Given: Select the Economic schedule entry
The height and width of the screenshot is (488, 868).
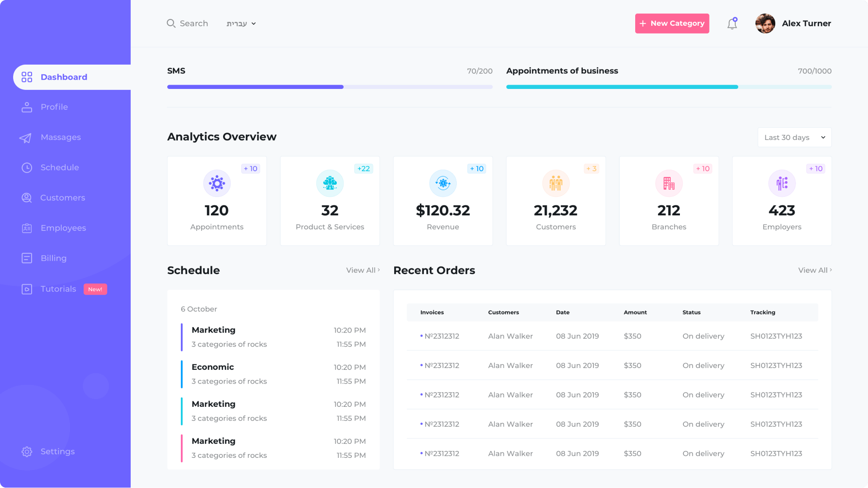Looking at the screenshot, I should (x=274, y=374).
